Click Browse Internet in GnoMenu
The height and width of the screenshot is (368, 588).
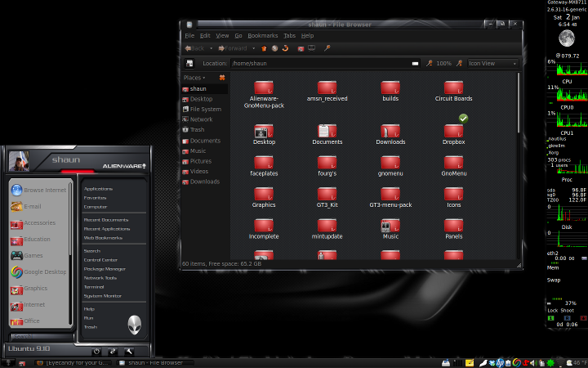(x=38, y=190)
